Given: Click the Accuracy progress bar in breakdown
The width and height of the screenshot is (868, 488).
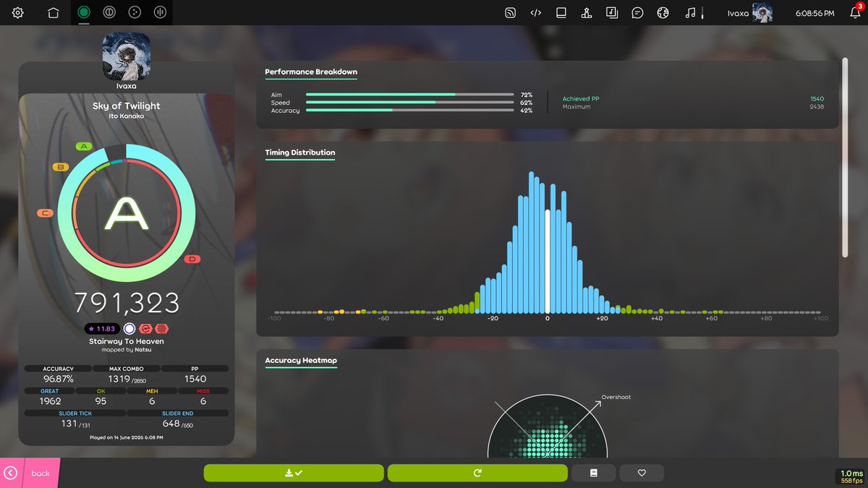Looking at the screenshot, I should click(411, 111).
